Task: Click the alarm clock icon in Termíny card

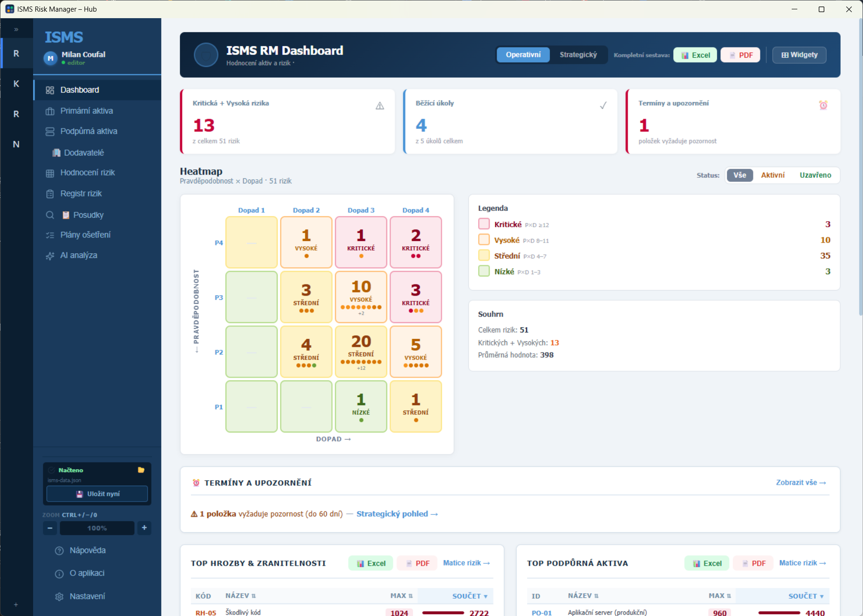Action: coord(823,105)
